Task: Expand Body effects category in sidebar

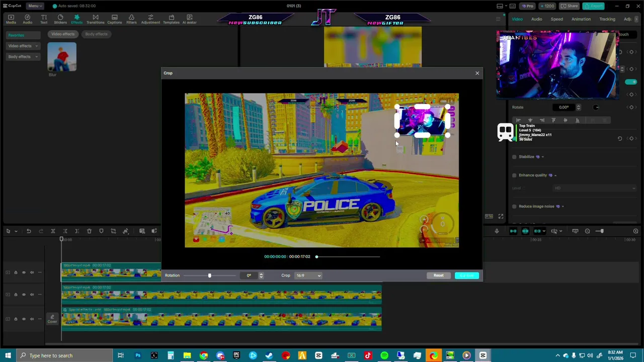Action: pyautogui.click(x=23, y=56)
